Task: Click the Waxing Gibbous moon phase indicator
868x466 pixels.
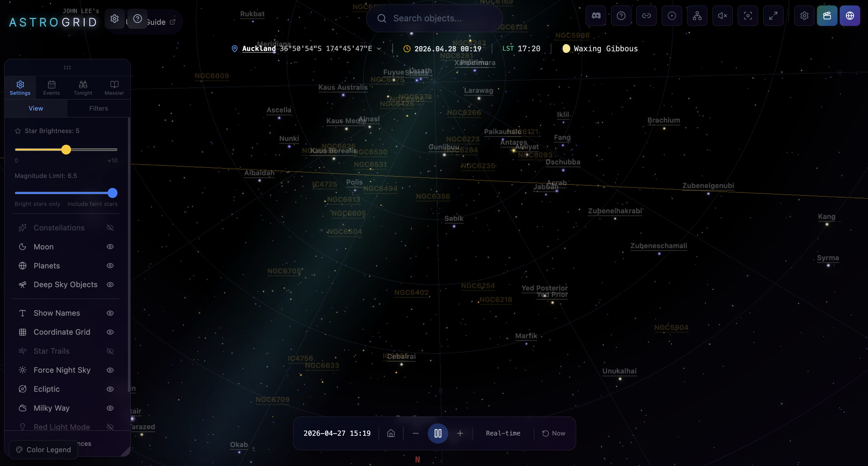Action: point(600,48)
